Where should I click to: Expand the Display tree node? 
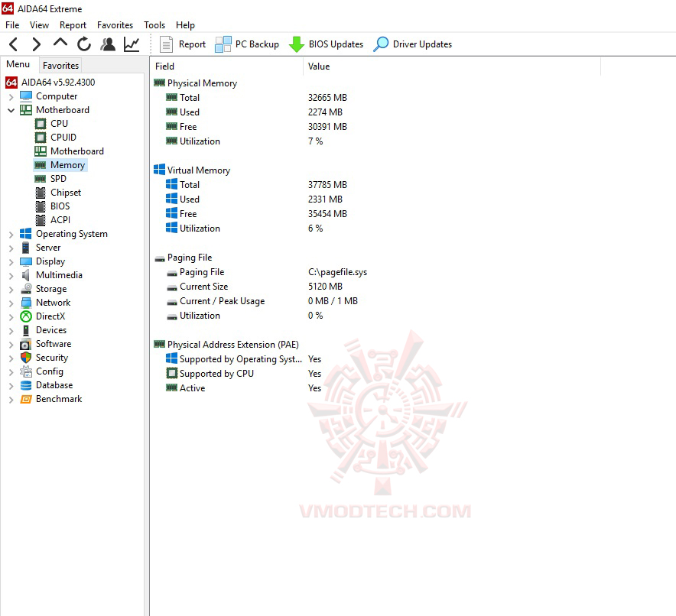pyautogui.click(x=11, y=262)
